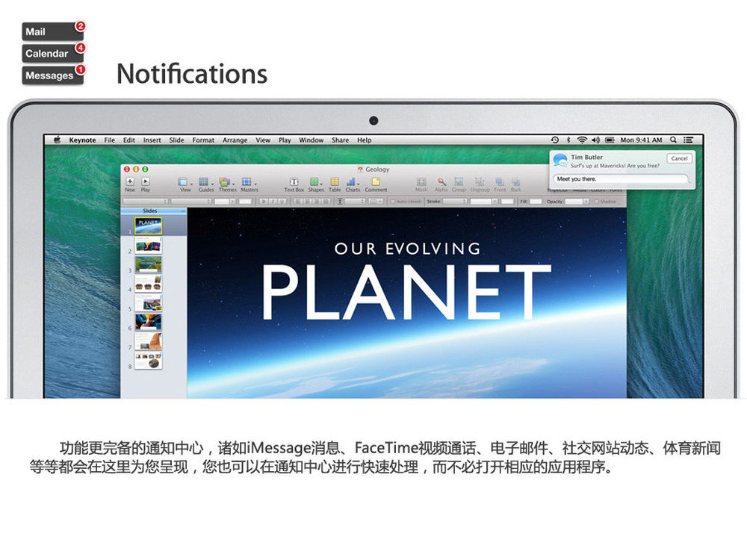
Task: Click the Slides panel header
Action: 153,211
